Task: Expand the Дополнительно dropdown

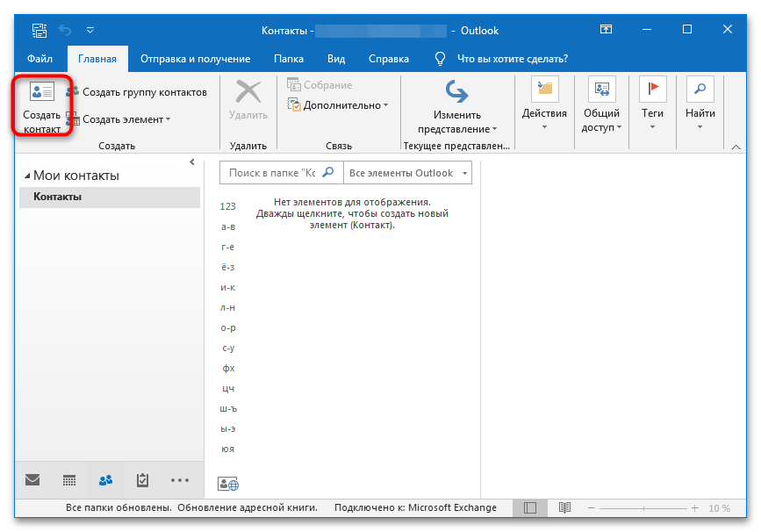Action: [x=338, y=105]
